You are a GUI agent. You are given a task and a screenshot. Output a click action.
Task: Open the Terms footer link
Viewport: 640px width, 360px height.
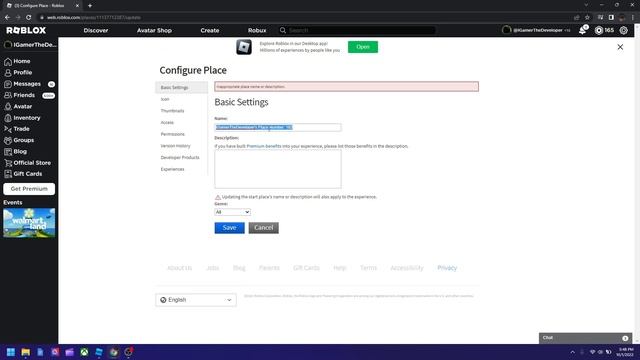368,268
